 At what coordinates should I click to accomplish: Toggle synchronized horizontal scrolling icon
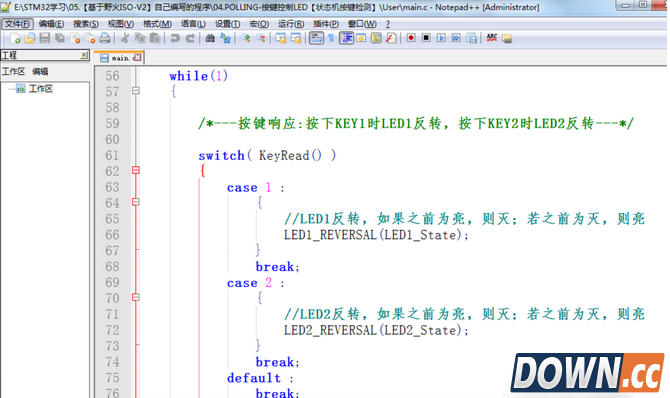(296, 38)
